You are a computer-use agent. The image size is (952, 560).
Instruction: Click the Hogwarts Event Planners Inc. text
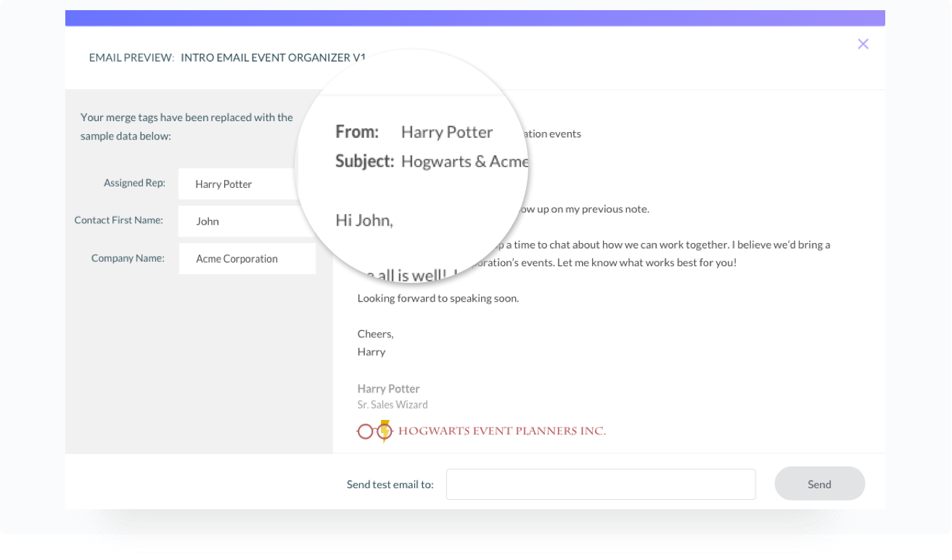coord(501,431)
